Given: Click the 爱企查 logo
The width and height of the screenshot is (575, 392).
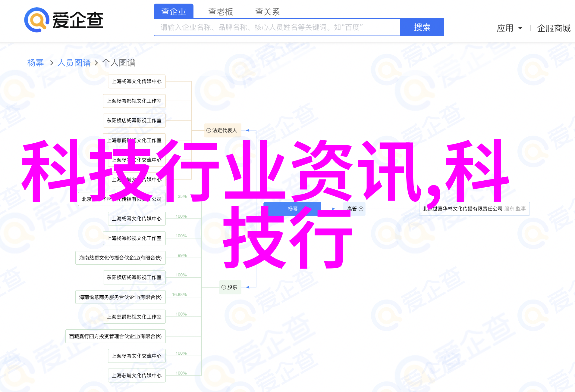Looking at the screenshot, I should (x=64, y=20).
